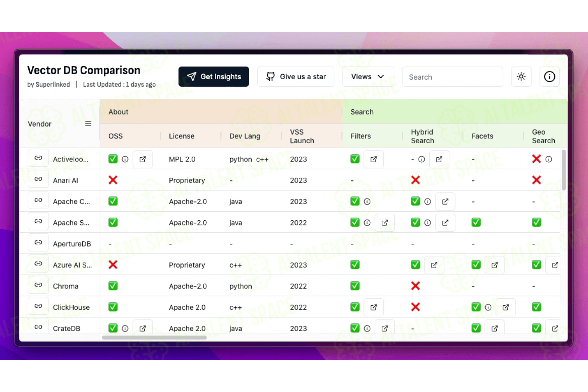Open external link for Activeloop Filters
The height and width of the screenshot is (392, 588).
[374, 159]
